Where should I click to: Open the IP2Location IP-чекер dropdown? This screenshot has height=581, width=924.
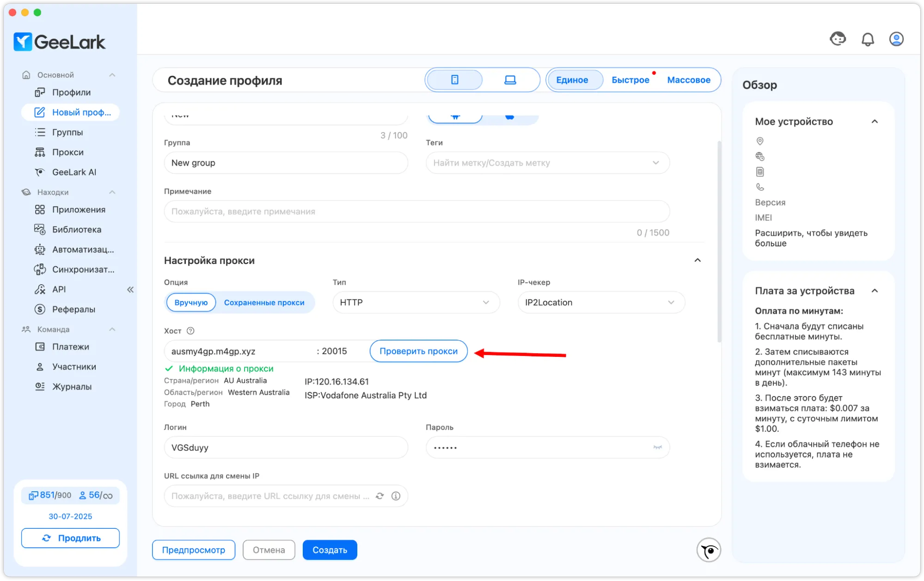(x=600, y=303)
